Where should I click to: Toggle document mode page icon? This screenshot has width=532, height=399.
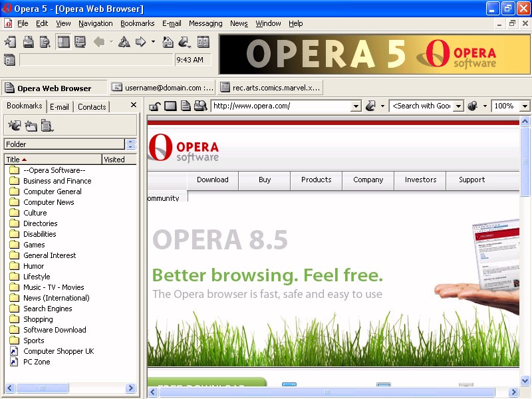(x=186, y=106)
